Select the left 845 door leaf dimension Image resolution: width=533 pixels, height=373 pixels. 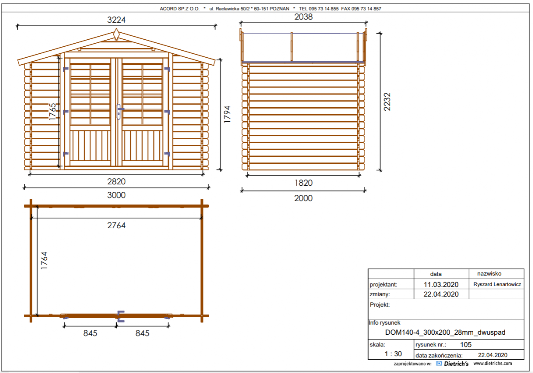pos(90,333)
